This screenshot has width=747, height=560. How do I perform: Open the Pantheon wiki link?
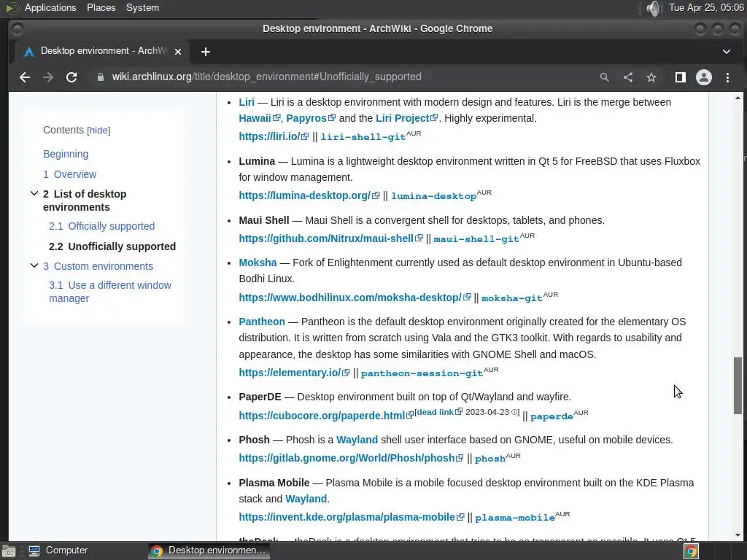pyautogui.click(x=262, y=322)
